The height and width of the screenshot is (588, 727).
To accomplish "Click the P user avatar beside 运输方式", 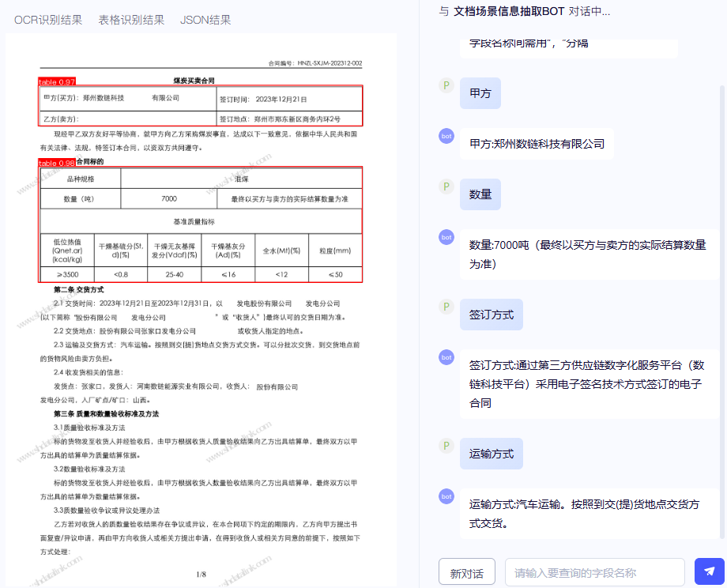I will point(446,446).
